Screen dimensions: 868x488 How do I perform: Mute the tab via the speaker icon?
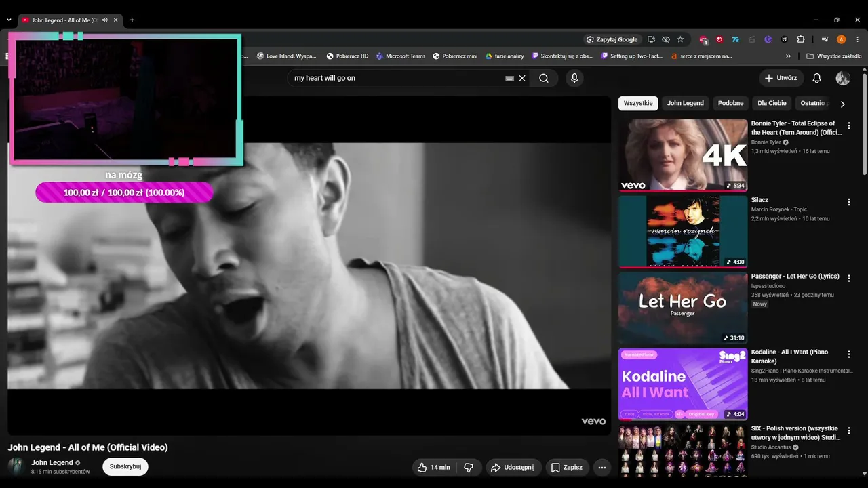[105, 20]
